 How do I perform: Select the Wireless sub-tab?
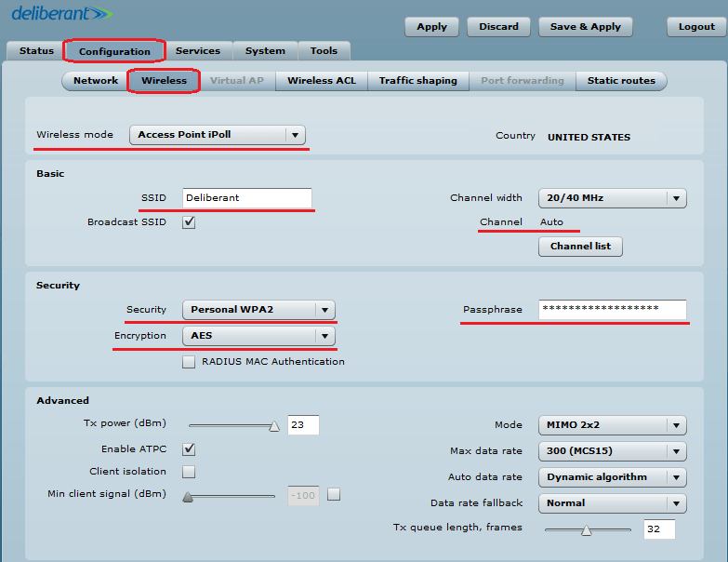(164, 81)
